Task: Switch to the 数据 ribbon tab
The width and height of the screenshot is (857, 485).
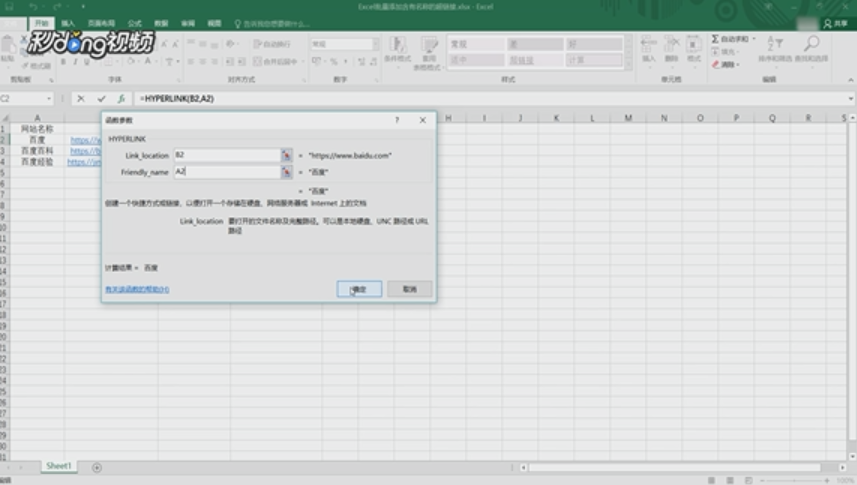Action: click(x=161, y=24)
